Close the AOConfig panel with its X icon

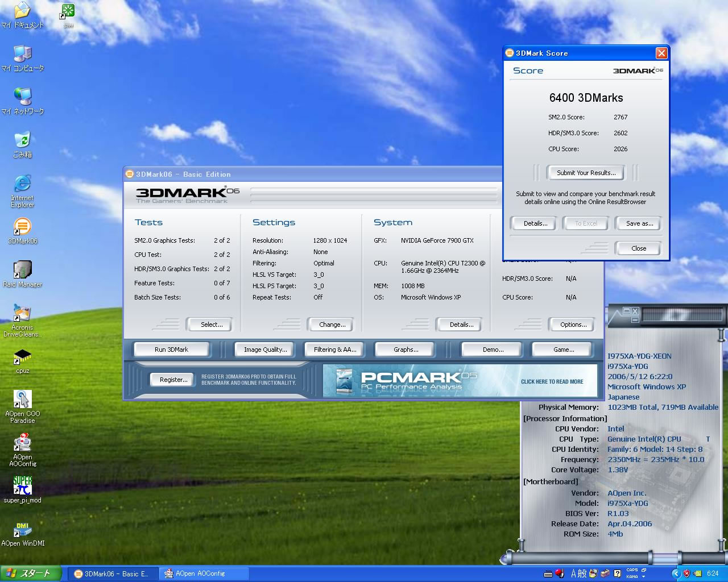(x=635, y=311)
